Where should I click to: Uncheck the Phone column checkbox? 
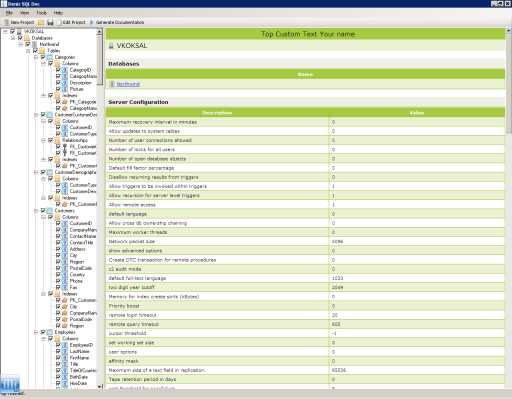[x=58, y=281]
